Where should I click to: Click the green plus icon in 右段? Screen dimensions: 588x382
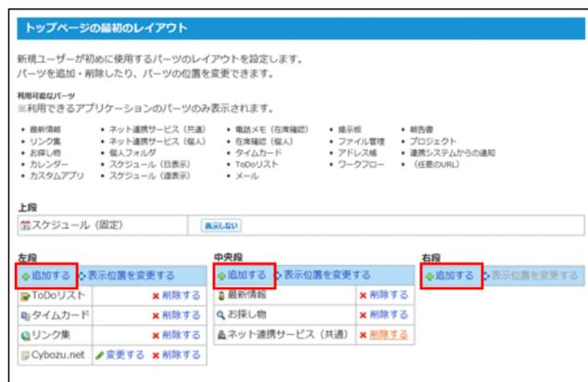pyautogui.click(x=430, y=276)
